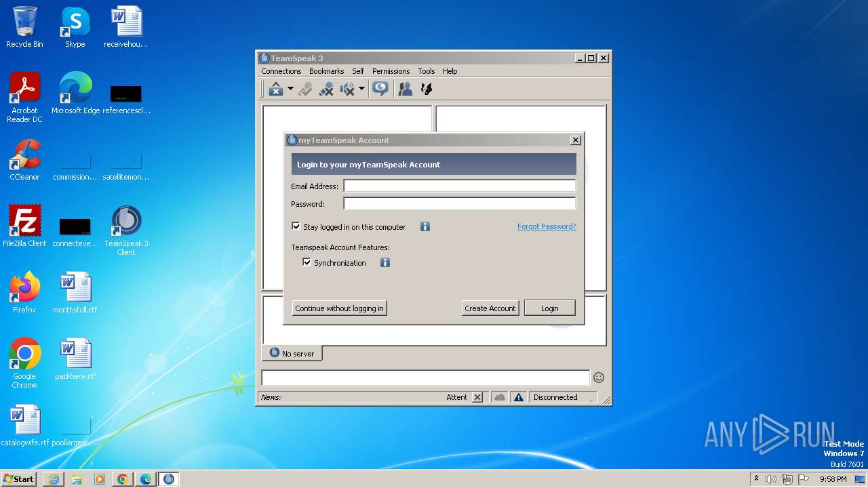Screen dimensions: 868x488
Task: Click the chat message input box
Action: tap(426, 378)
